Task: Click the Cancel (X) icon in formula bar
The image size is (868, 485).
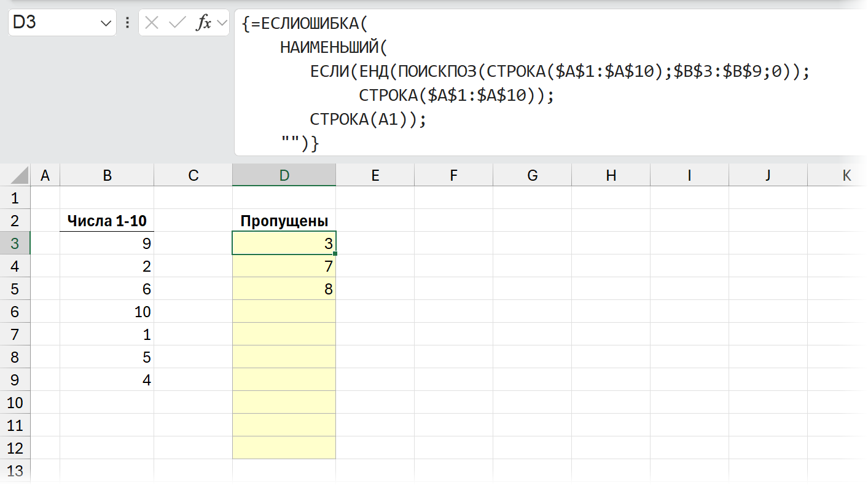Action: coord(152,23)
